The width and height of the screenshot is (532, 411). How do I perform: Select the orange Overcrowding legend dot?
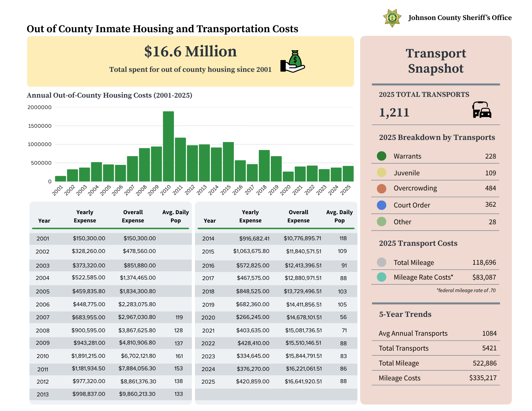[381, 188]
